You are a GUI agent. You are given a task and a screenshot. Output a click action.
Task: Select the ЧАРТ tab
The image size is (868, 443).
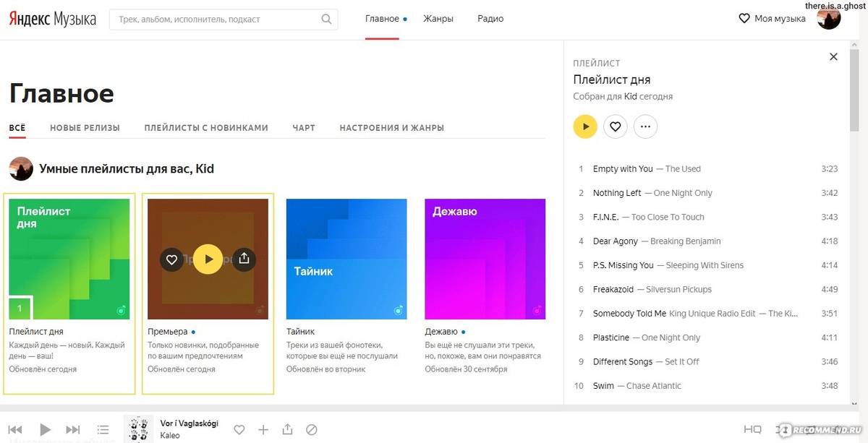pyautogui.click(x=304, y=128)
